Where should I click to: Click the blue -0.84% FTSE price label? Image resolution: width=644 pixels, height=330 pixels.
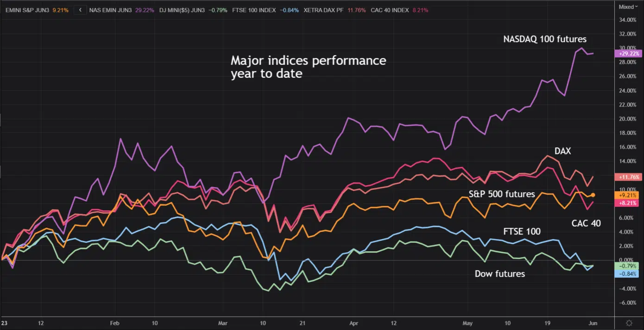627,274
